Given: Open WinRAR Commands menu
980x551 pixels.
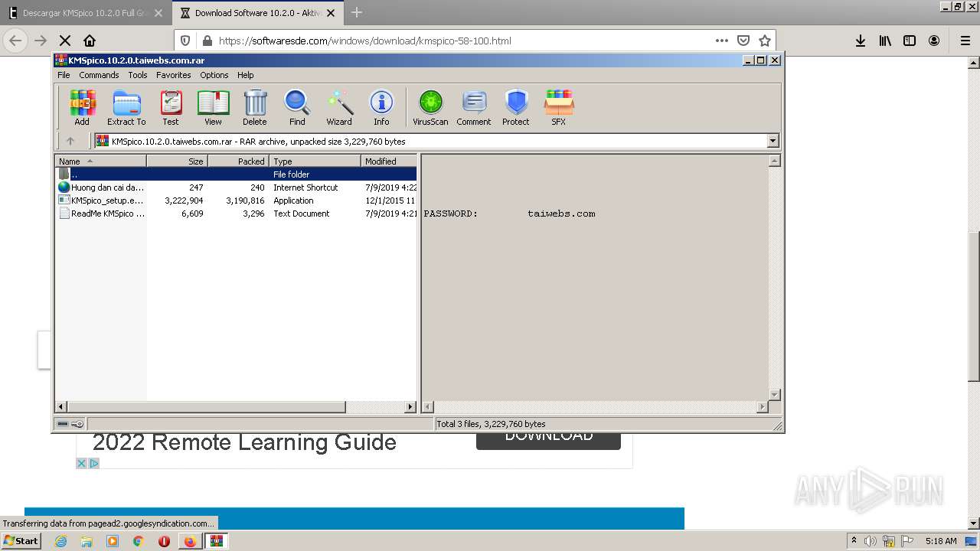Looking at the screenshot, I should (x=99, y=75).
